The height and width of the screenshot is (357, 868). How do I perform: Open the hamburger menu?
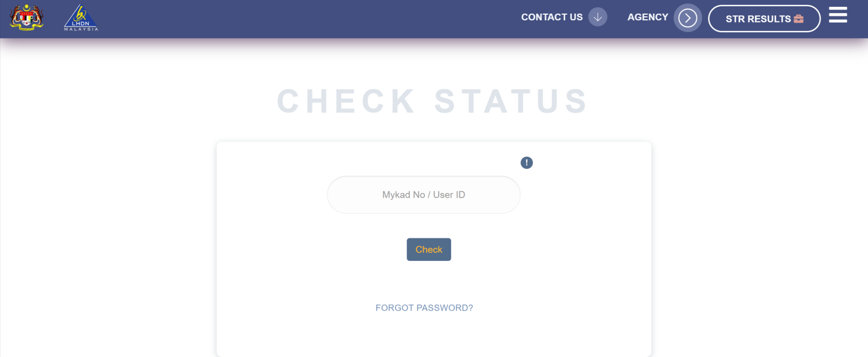837,15
